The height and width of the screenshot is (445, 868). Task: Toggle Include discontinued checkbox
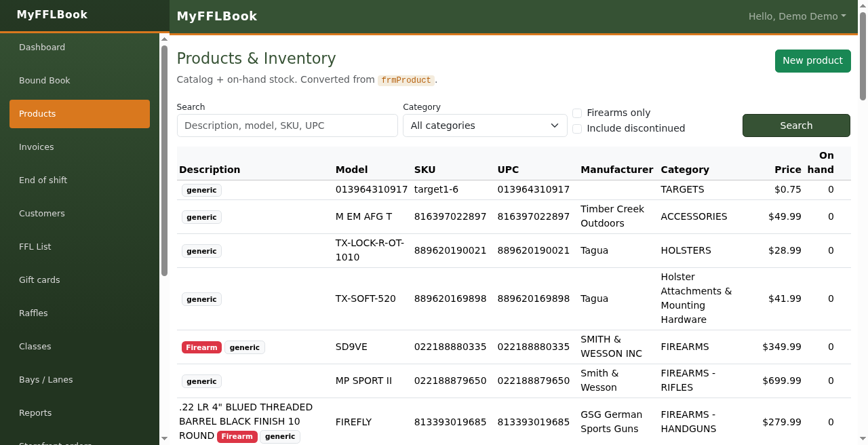pos(577,129)
